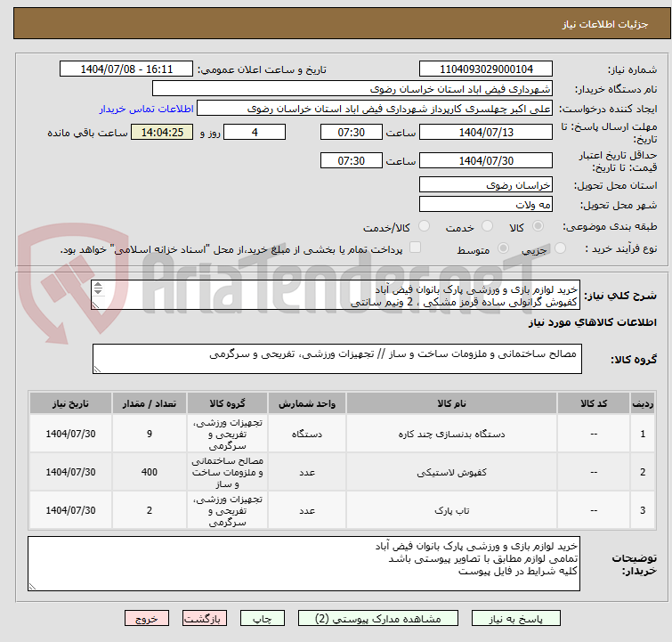
Task: Click the buyer organization name field
Action: (x=352, y=89)
